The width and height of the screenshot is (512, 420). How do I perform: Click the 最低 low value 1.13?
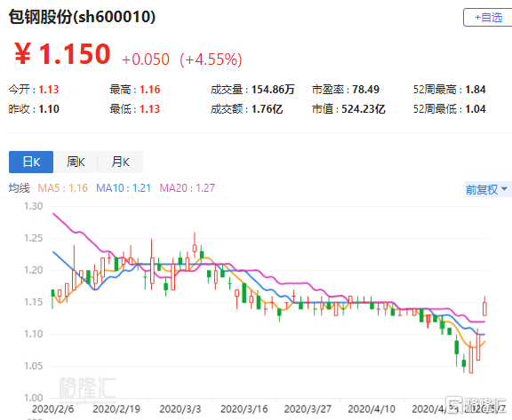tap(150, 109)
